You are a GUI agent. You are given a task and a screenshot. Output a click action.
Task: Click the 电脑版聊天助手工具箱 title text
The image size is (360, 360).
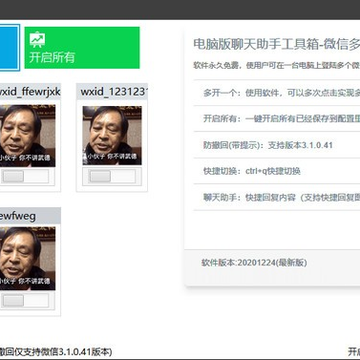[x=277, y=44]
